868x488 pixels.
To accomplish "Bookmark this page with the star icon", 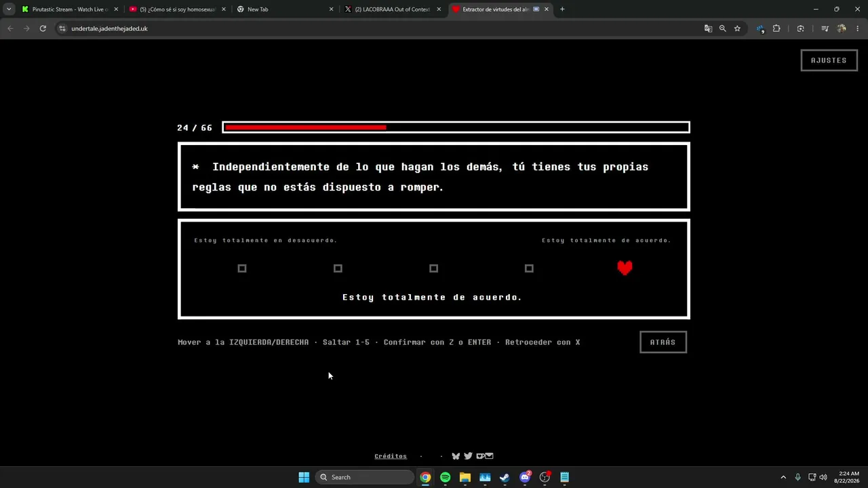I will 737,28.
